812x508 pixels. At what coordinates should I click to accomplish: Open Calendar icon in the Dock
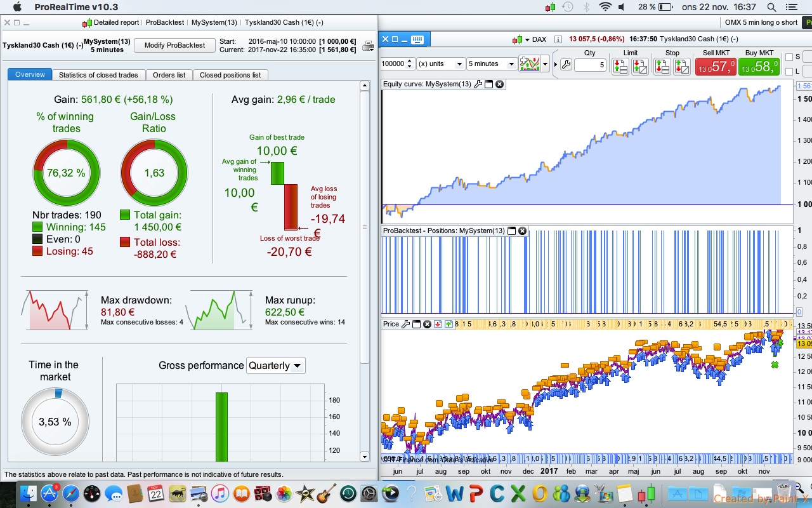156,493
